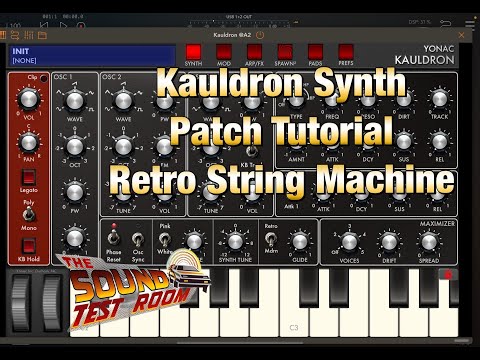The width and height of the screenshot is (480, 360).
Task: Switch to the PADS page
Action: click(315, 52)
